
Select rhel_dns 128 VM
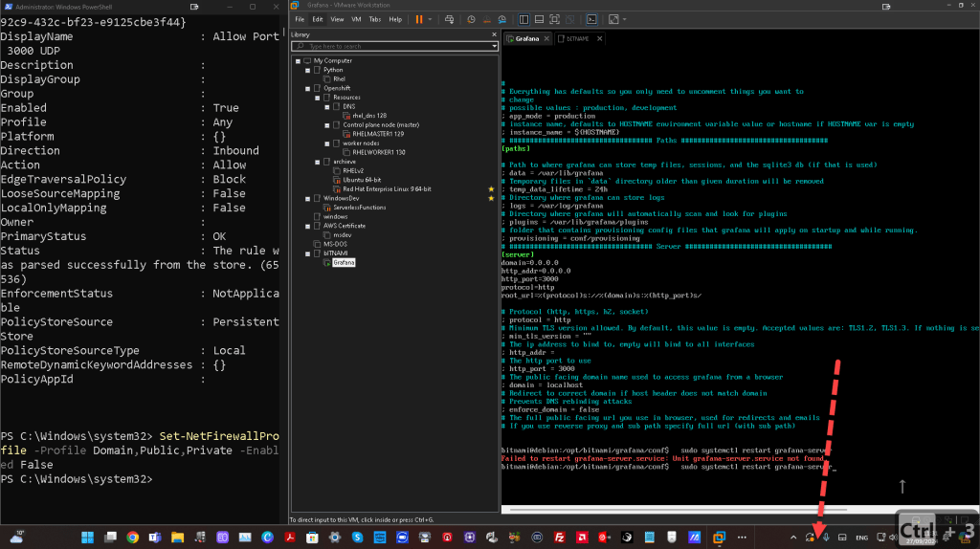[368, 116]
